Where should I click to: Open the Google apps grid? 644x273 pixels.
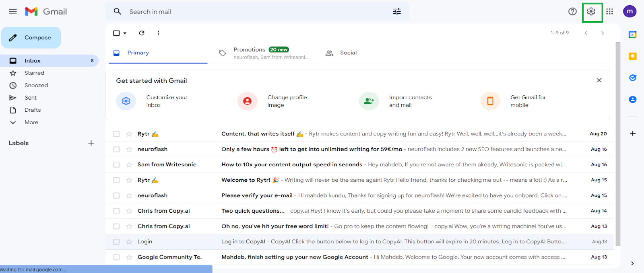click(609, 11)
